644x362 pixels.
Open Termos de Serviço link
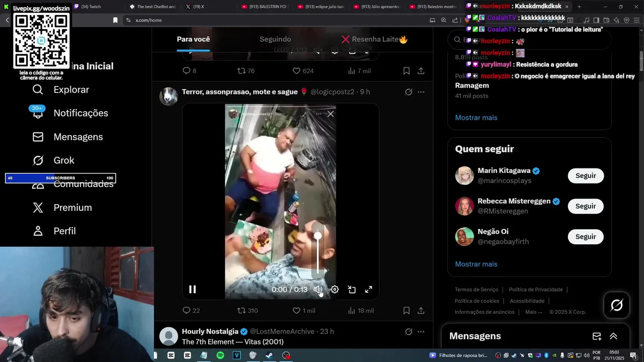coord(476,290)
